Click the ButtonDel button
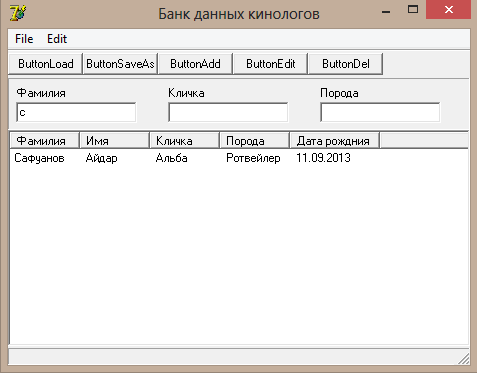This screenshot has width=477, height=373. [346, 64]
